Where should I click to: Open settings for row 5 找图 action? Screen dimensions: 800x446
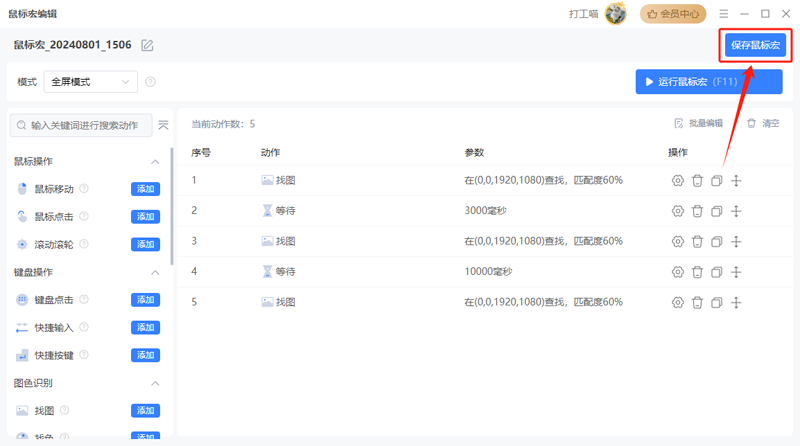tap(678, 303)
